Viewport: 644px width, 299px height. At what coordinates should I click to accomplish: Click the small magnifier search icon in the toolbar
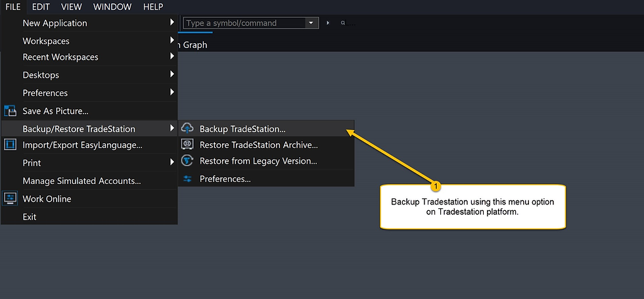point(343,23)
